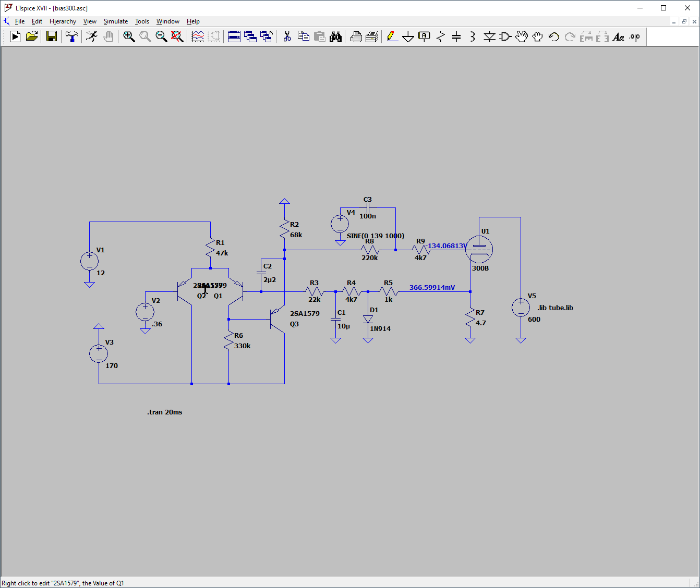Image resolution: width=700 pixels, height=588 pixels.
Task: Open the Edit menu
Action: click(x=37, y=21)
